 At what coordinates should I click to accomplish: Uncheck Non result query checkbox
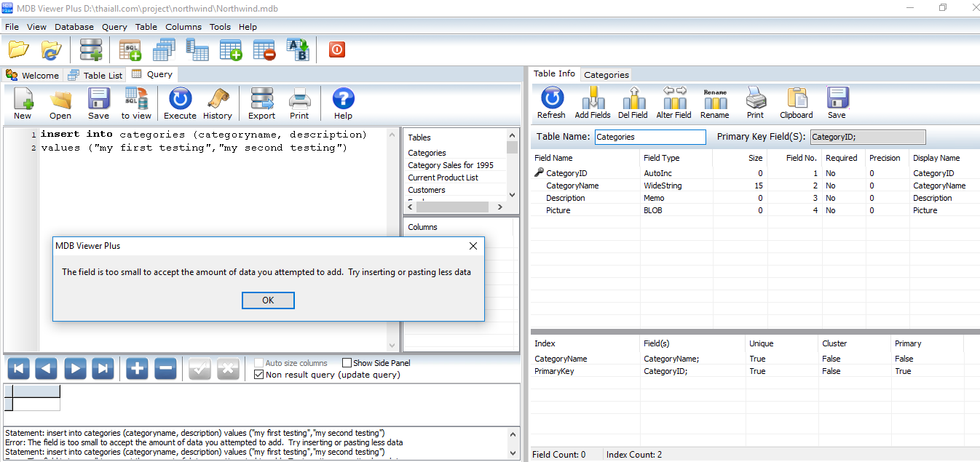click(259, 375)
